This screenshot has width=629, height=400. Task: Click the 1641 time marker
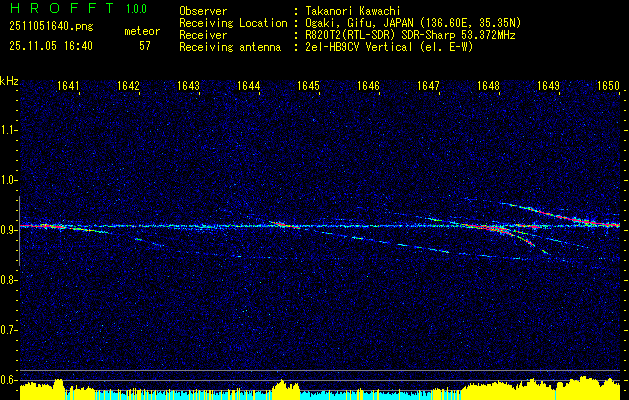pos(68,85)
